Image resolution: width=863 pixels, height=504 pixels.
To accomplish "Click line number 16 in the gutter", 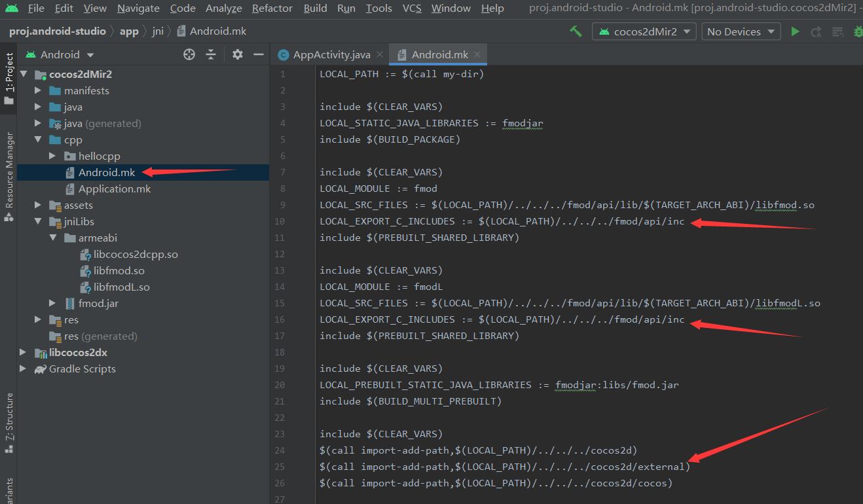I will click(280, 320).
